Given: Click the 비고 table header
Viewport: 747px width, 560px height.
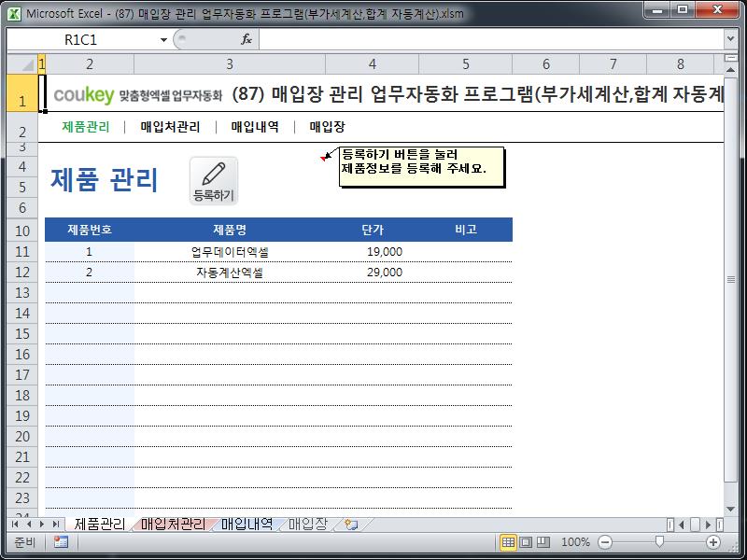Looking at the screenshot, I should click(x=465, y=230).
